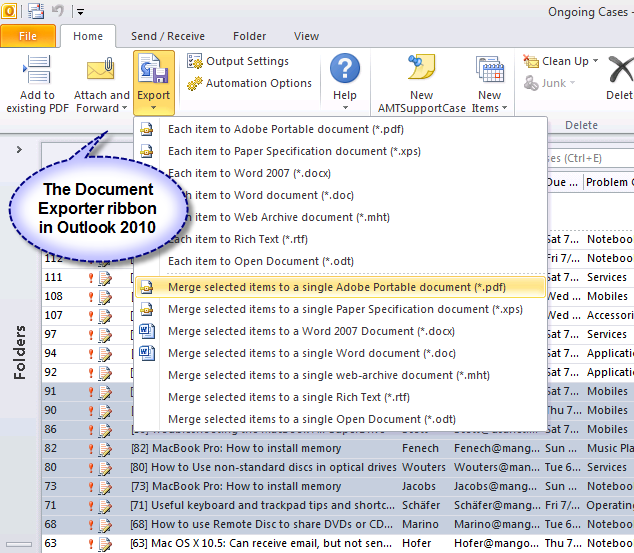Viewport: 634px width, 553px height.
Task: Click the Undo quick access icon
Action: coord(58,11)
